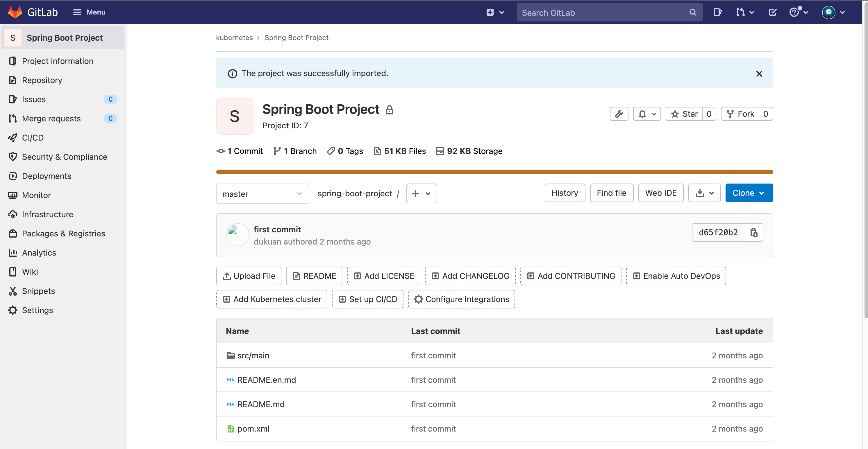Open Issues in sidebar
The width and height of the screenshot is (868, 449).
(x=63, y=99)
